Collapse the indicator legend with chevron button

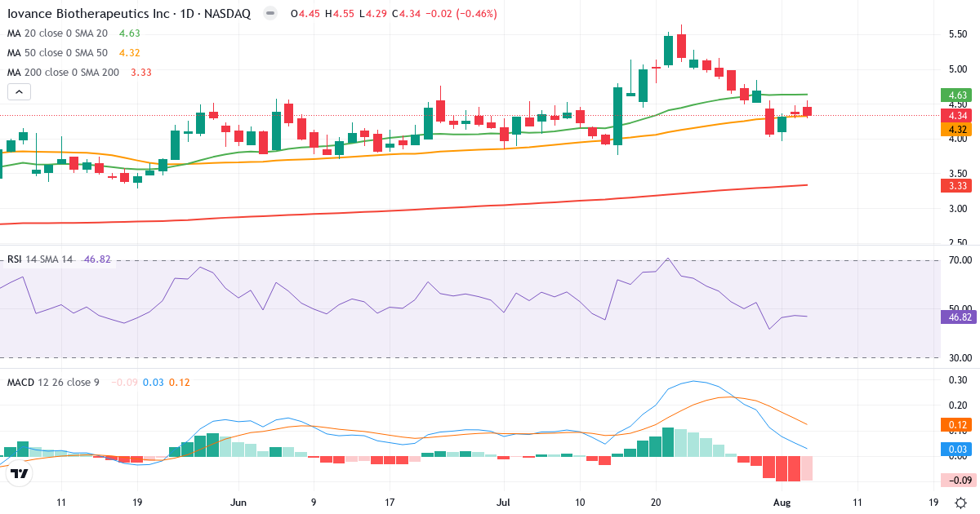[x=19, y=92]
